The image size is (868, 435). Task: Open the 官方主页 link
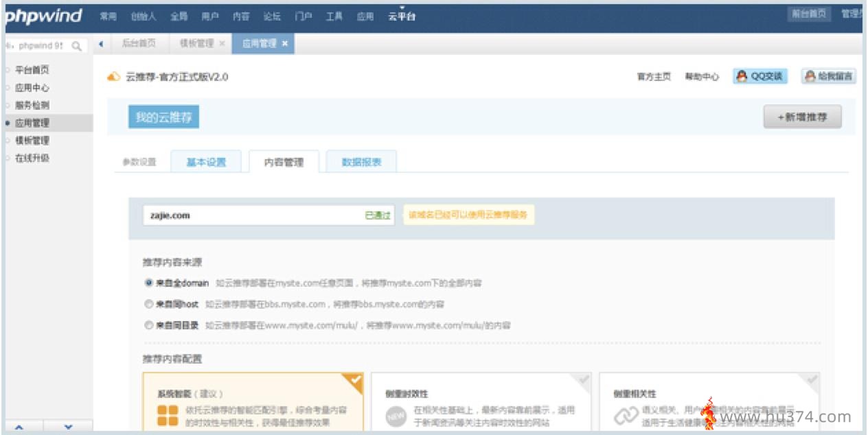point(654,77)
